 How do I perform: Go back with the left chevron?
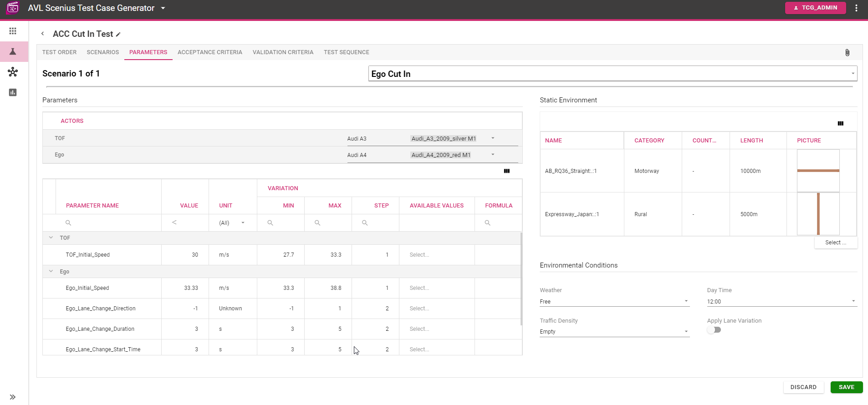point(42,34)
